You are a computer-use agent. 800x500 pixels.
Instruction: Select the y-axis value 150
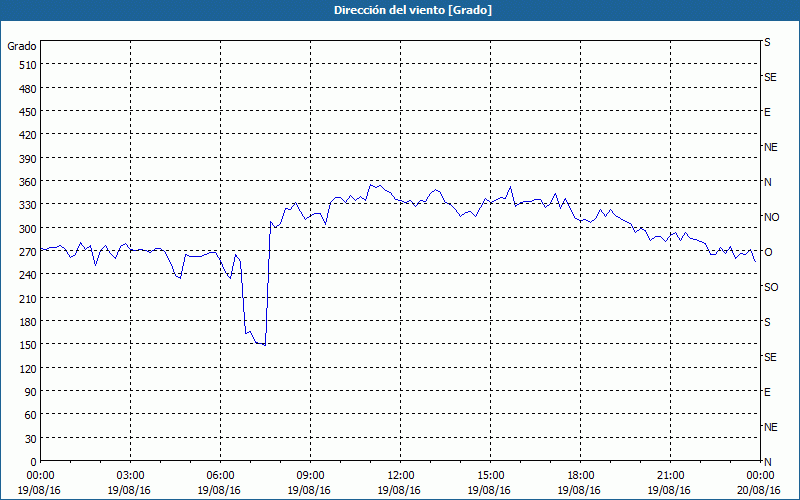pyautogui.click(x=28, y=345)
